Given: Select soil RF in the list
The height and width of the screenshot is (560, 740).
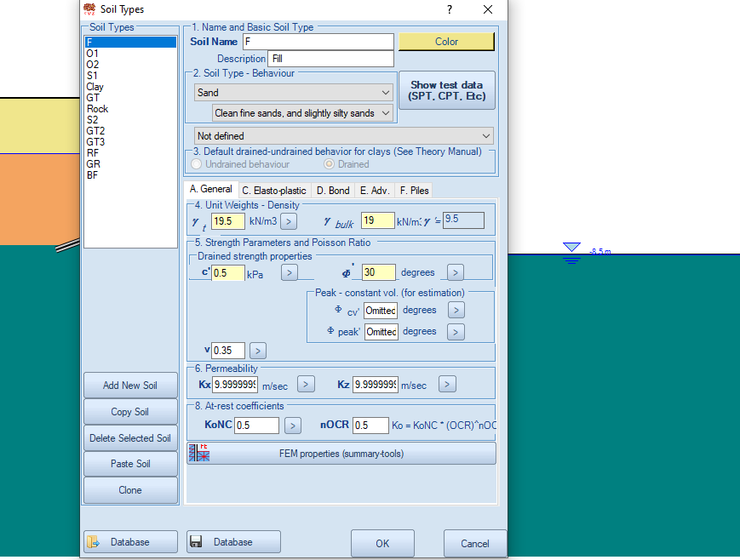Looking at the screenshot, I should click(x=130, y=153).
